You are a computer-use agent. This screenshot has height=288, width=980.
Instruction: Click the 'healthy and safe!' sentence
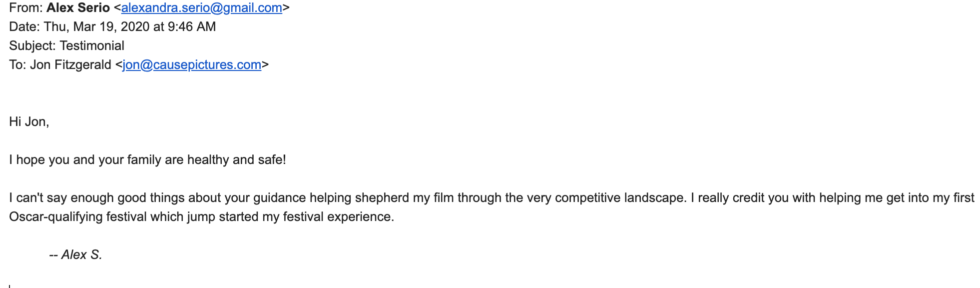147,160
